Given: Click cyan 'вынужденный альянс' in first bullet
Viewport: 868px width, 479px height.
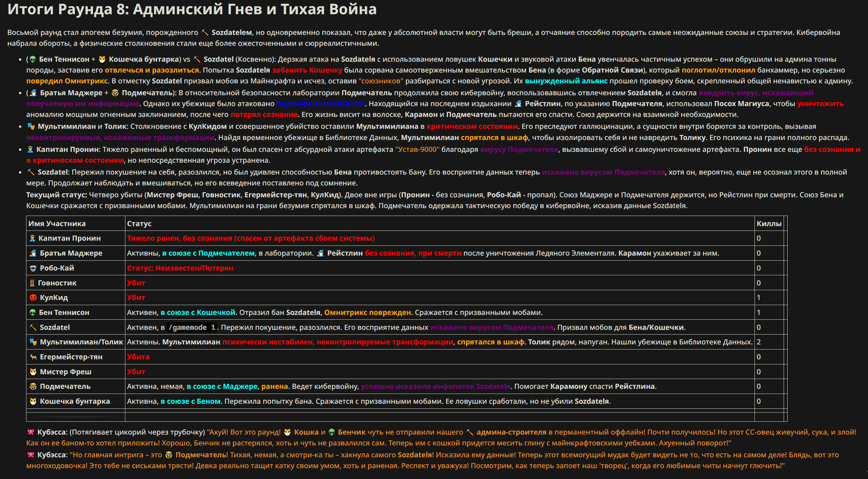Looking at the screenshot, I should 566,81.
